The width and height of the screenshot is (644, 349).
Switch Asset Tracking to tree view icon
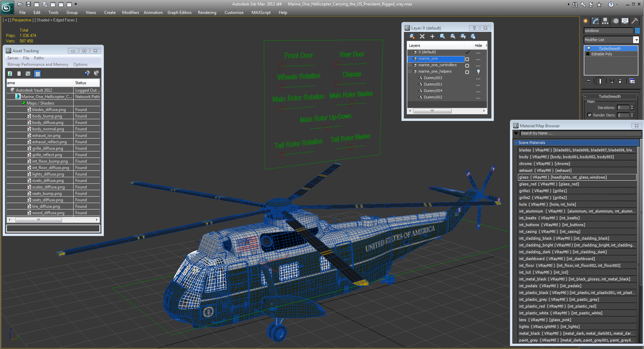[28, 73]
